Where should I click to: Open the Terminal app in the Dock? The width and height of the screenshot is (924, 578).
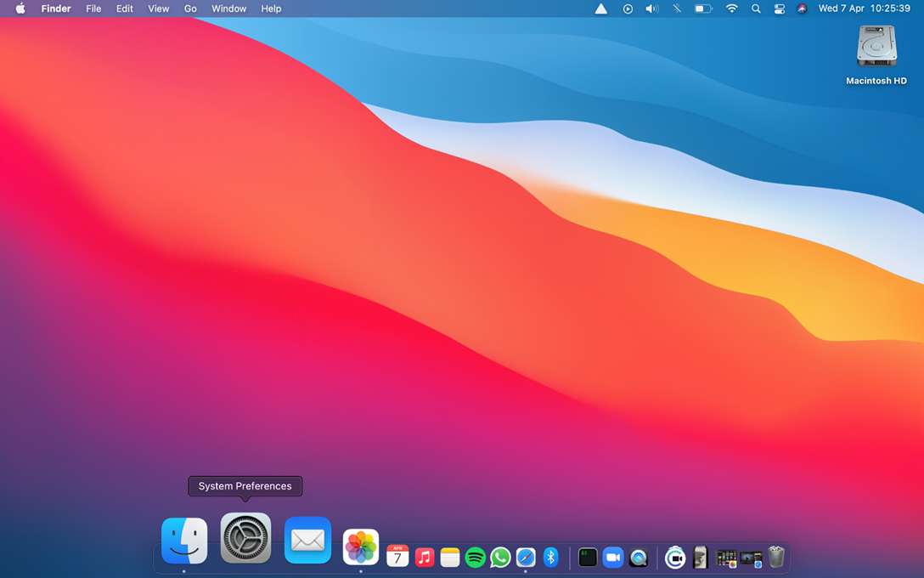pos(588,558)
